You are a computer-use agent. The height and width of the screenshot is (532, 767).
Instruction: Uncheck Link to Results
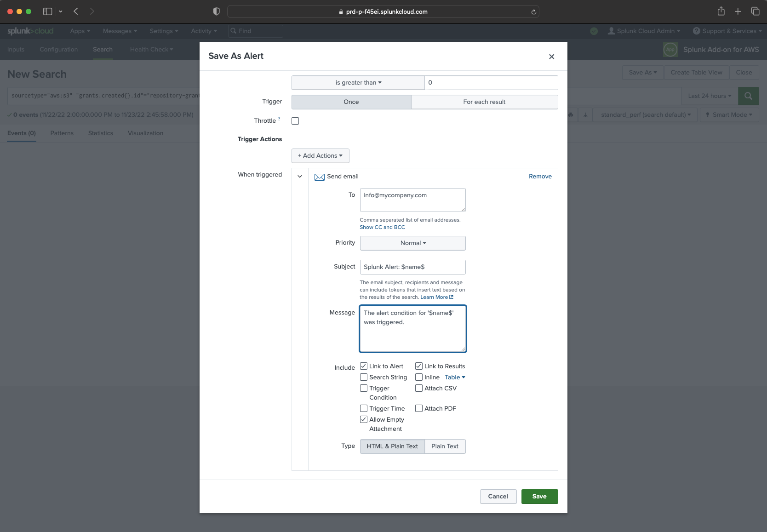pos(419,366)
